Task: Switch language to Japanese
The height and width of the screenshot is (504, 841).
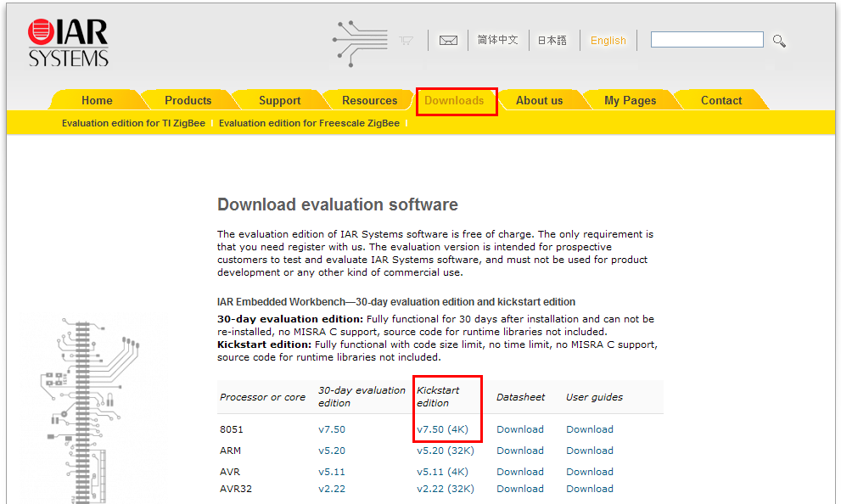Action: (552, 40)
